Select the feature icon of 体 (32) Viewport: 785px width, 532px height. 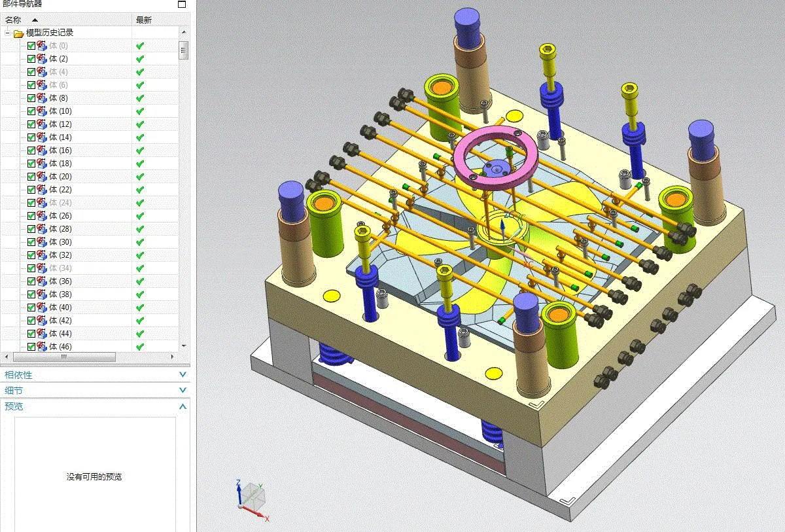tap(41, 255)
